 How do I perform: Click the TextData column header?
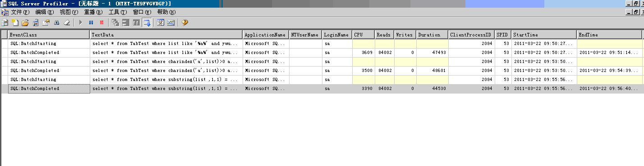166,35
